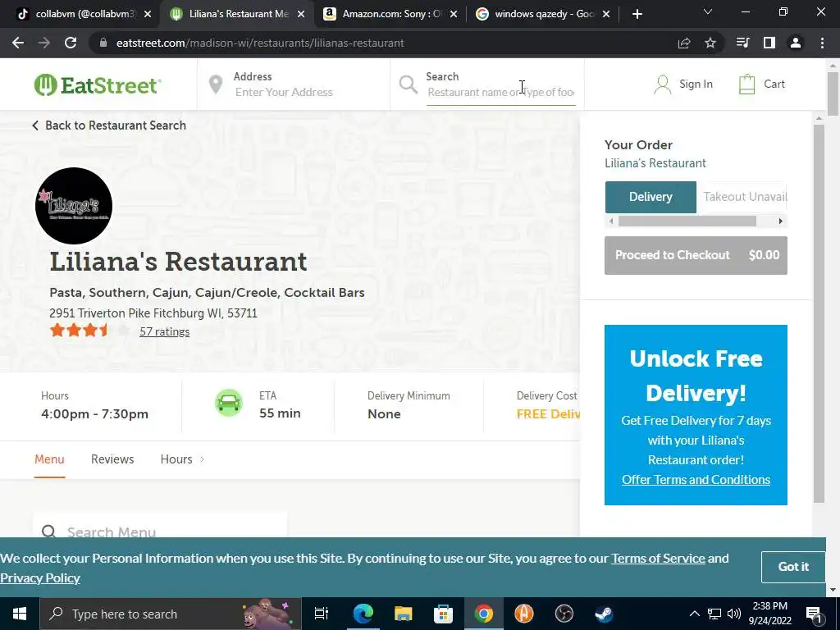
Task: Switch to the Hours tab
Action: point(176,459)
